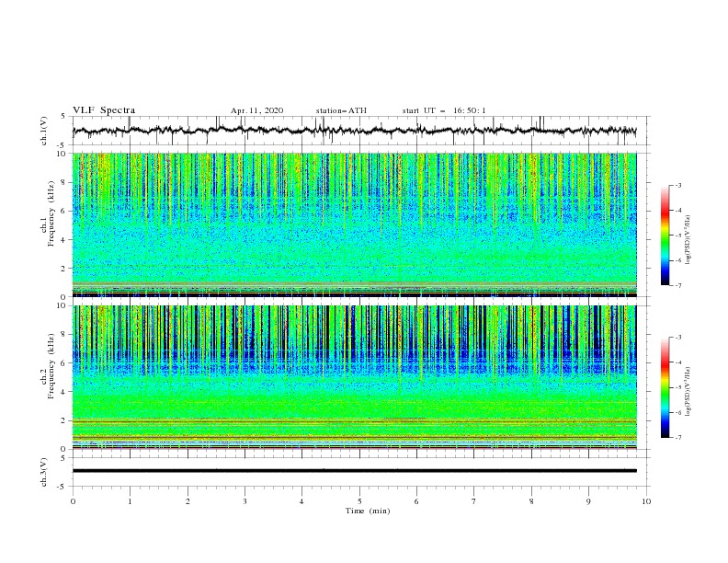
Task: Click the ch.1(V) waveform trace panel
Action: pos(361,131)
